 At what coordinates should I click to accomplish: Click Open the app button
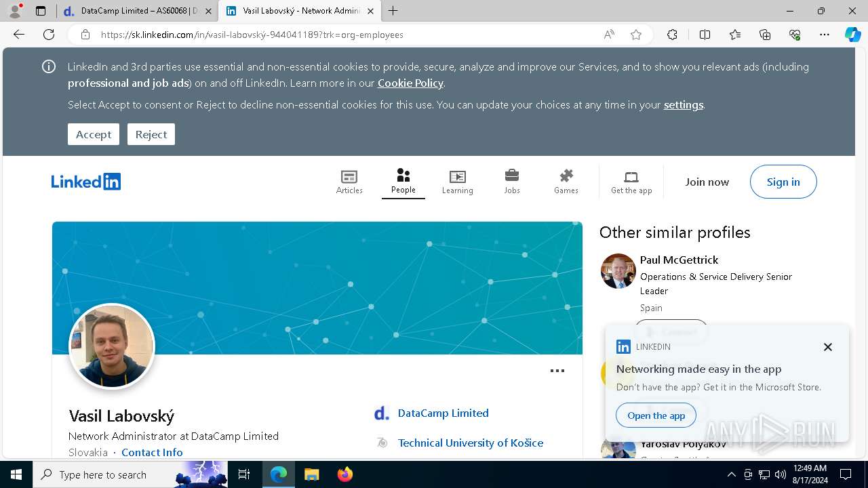point(656,415)
